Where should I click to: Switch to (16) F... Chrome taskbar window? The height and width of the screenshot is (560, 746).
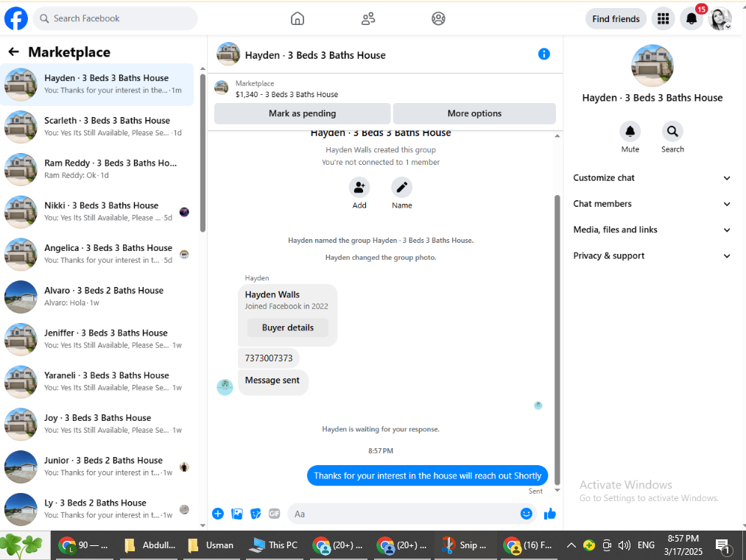pos(529,545)
